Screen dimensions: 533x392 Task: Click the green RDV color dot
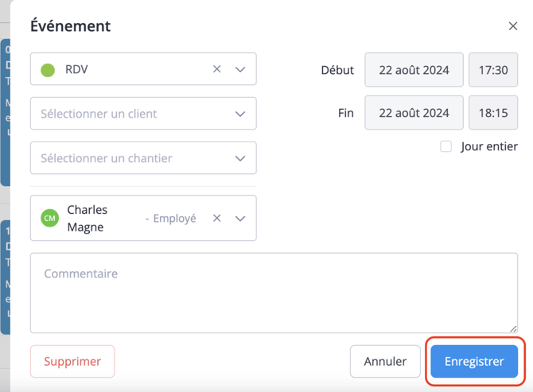pos(48,70)
